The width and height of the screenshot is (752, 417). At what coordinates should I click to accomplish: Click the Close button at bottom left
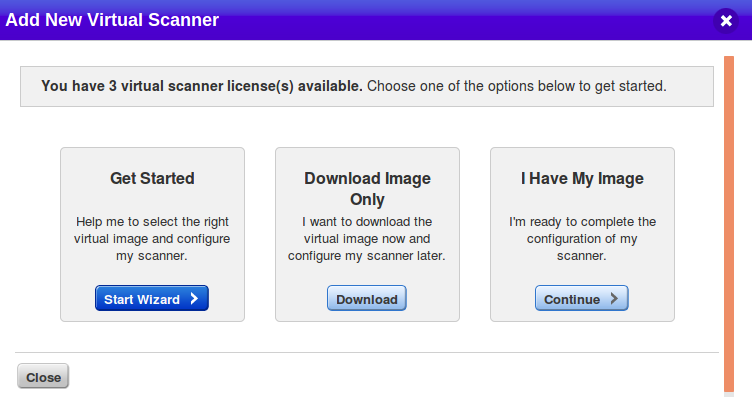[x=43, y=376]
